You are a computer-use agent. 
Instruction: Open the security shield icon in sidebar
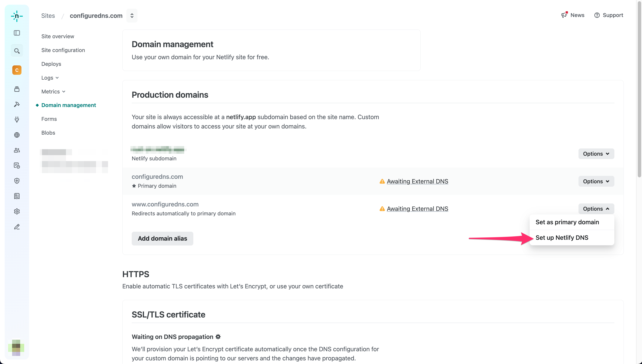point(17,181)
